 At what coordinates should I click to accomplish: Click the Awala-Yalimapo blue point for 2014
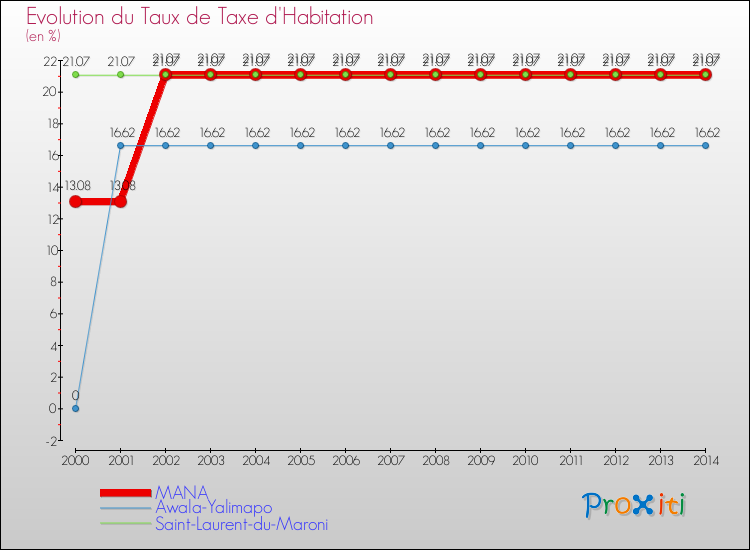(706, 145)
